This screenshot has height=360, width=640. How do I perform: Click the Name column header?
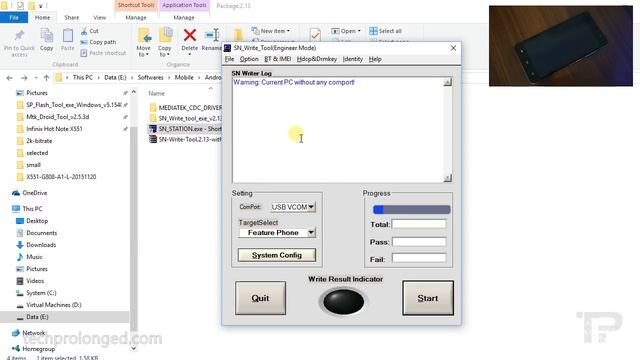(156, 93)
